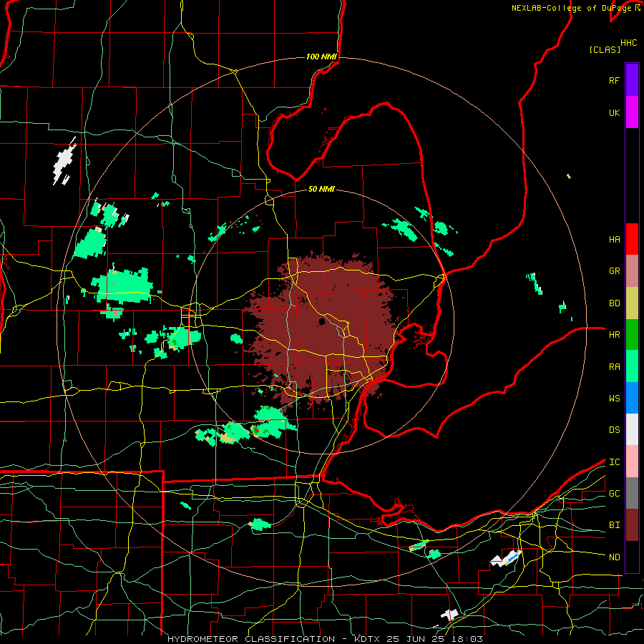Viewport: 644px width, 644px height.
Task: Select the white DS legend swatch
Action: tap(632, 429)
